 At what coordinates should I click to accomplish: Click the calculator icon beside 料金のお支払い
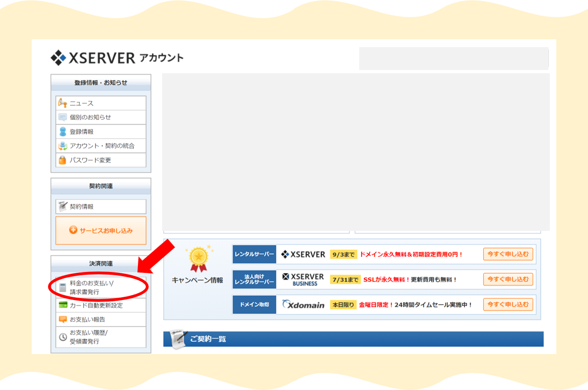pyautogui.click(x=62, y=288)
